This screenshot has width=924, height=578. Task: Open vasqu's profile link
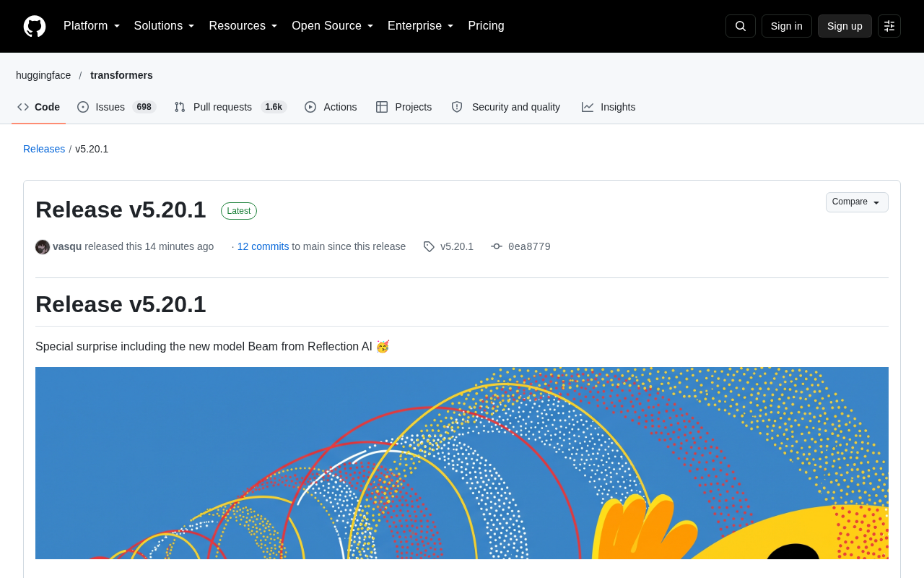click(x=67, y=246)
